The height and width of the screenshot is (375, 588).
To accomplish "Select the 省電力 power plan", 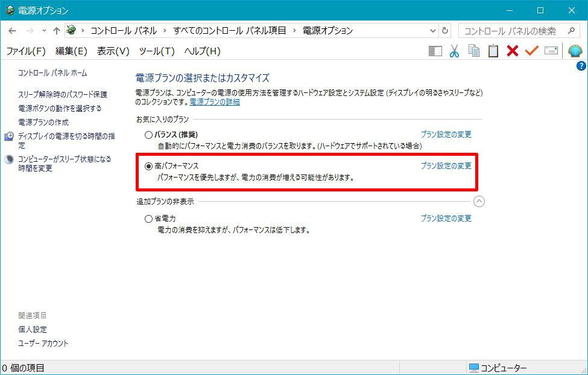I will tap(148, 219).
